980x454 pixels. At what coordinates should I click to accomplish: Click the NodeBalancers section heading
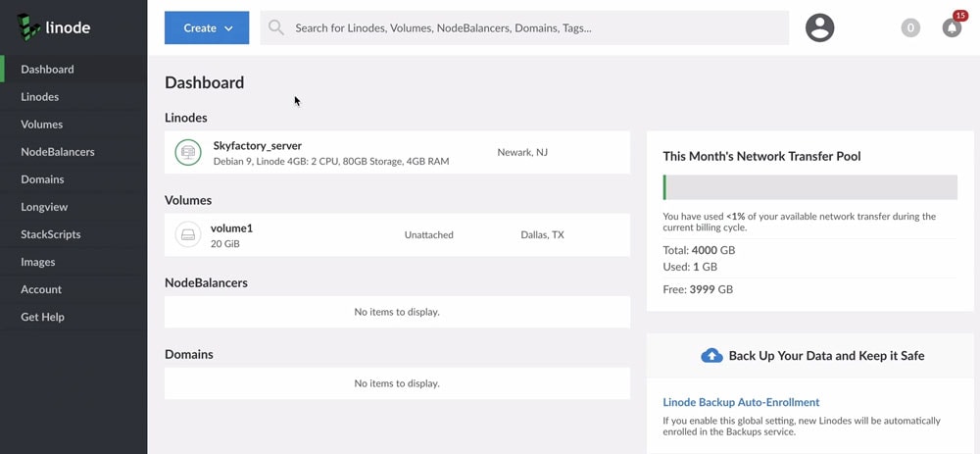click(206, 282)
